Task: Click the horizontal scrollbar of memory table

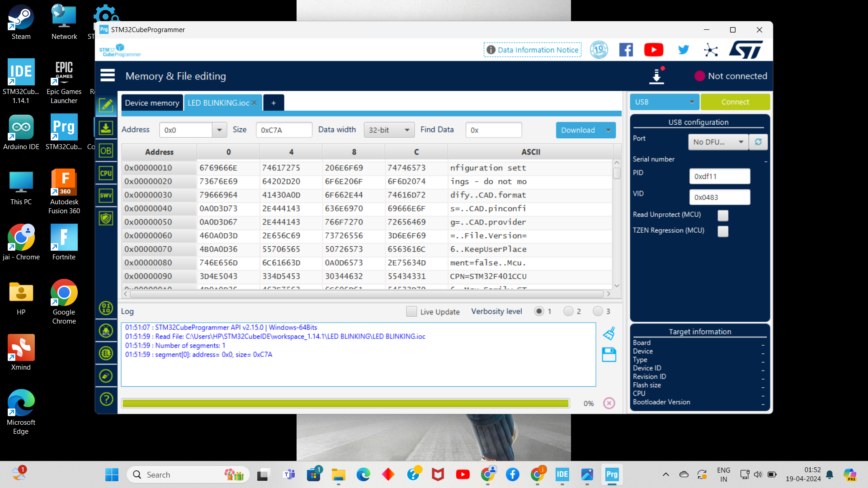Action: (367, 294)
